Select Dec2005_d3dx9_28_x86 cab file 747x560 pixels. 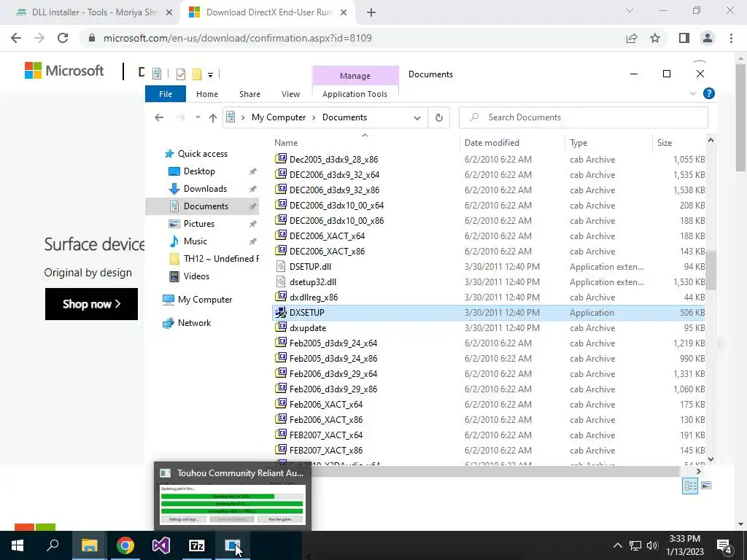[488, 160]
